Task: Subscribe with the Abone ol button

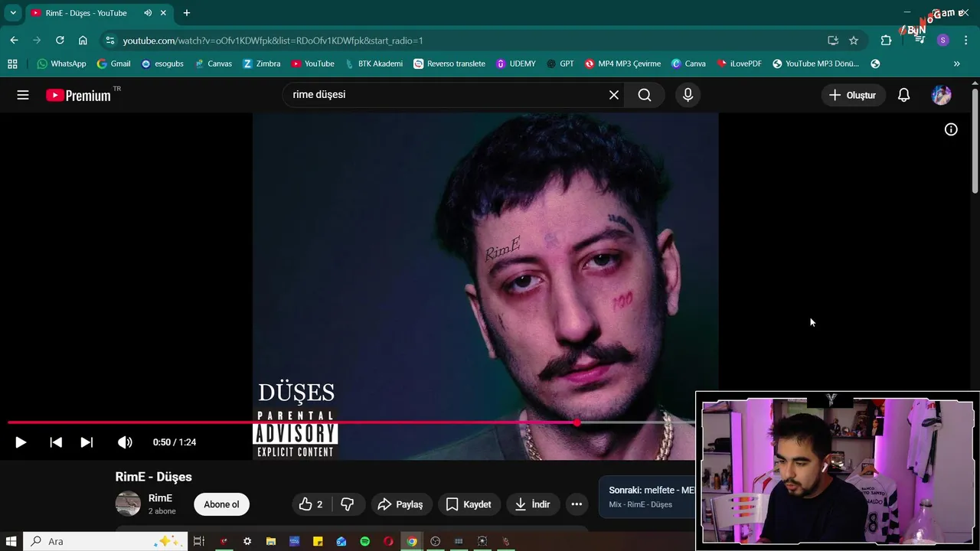Action: click(x=221, y=504)
